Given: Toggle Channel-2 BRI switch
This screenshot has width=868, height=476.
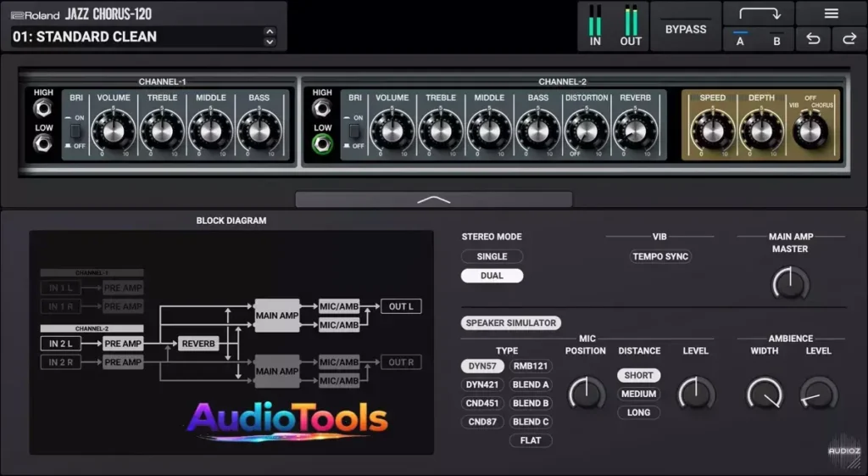Looking at the screenshot, I should [x=354, y=132].
